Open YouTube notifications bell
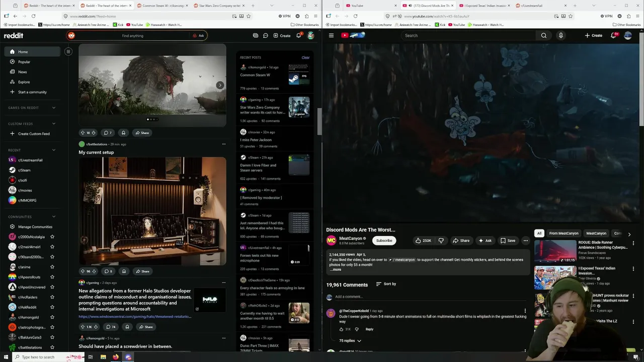The image size is (644, 362). point(614,35)
